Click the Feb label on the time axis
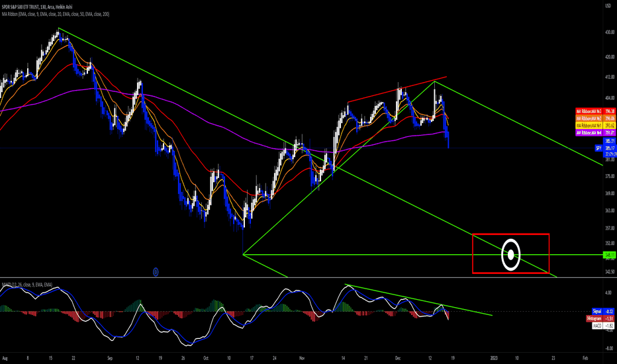This screenshot has height=364, width=617. [585, 359]
